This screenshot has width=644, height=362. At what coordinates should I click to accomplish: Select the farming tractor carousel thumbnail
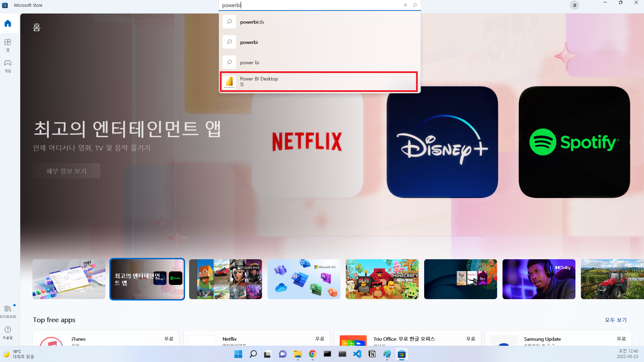(612, 279)
